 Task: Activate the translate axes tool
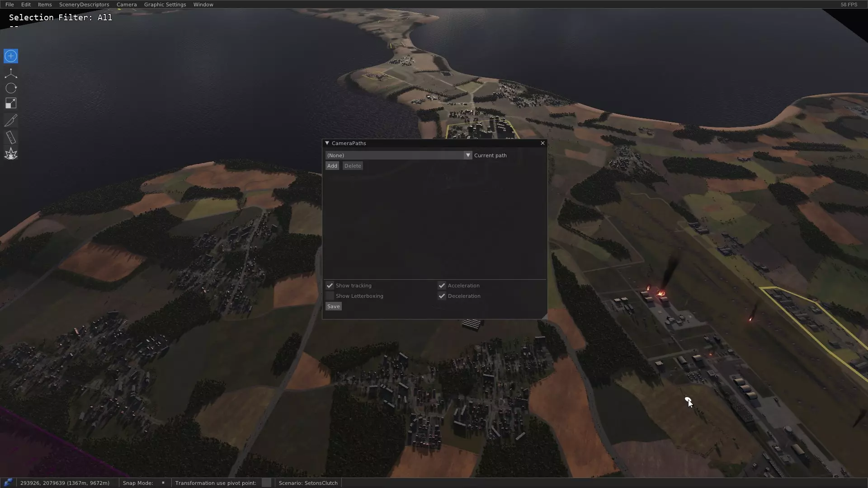click(x=11, y=73)
